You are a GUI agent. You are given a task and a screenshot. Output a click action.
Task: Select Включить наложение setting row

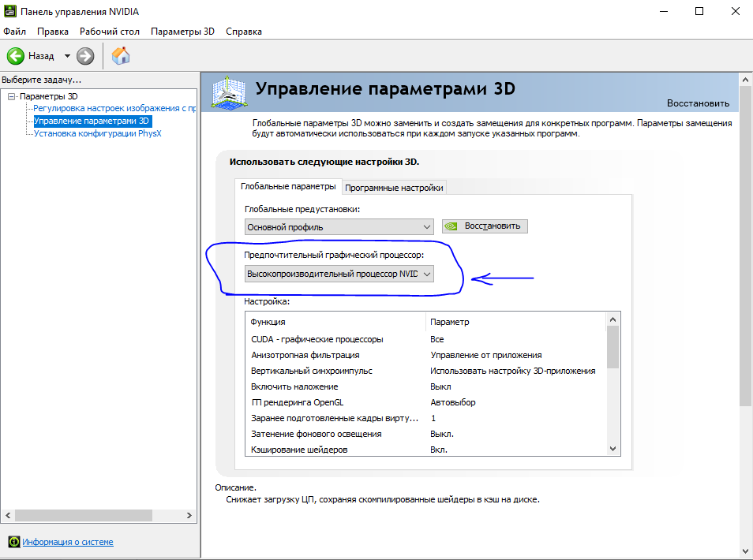pyautogui.click(x=425, y=386)
